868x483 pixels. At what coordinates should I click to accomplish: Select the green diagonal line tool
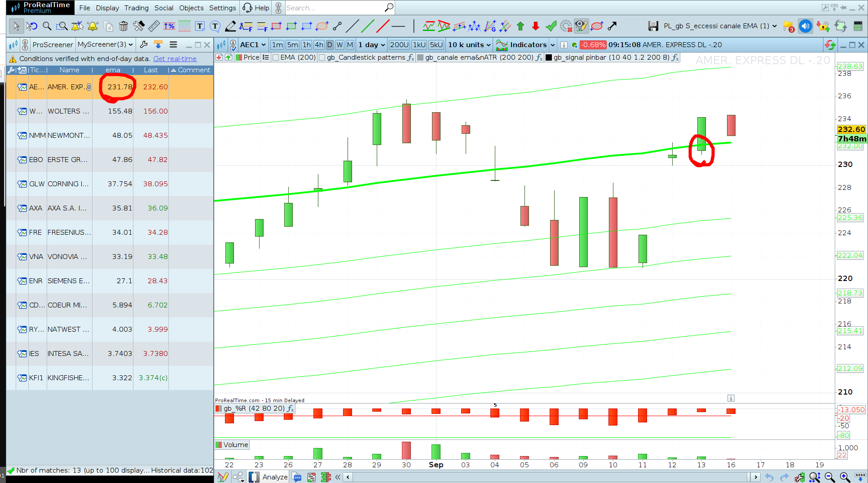tap(368, 26)
